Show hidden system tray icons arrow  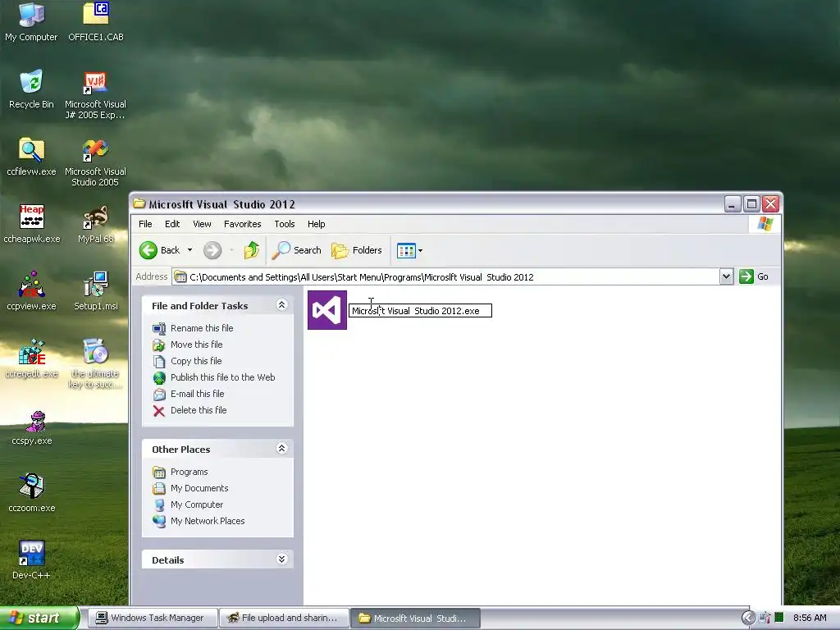[x=748, y=618]
